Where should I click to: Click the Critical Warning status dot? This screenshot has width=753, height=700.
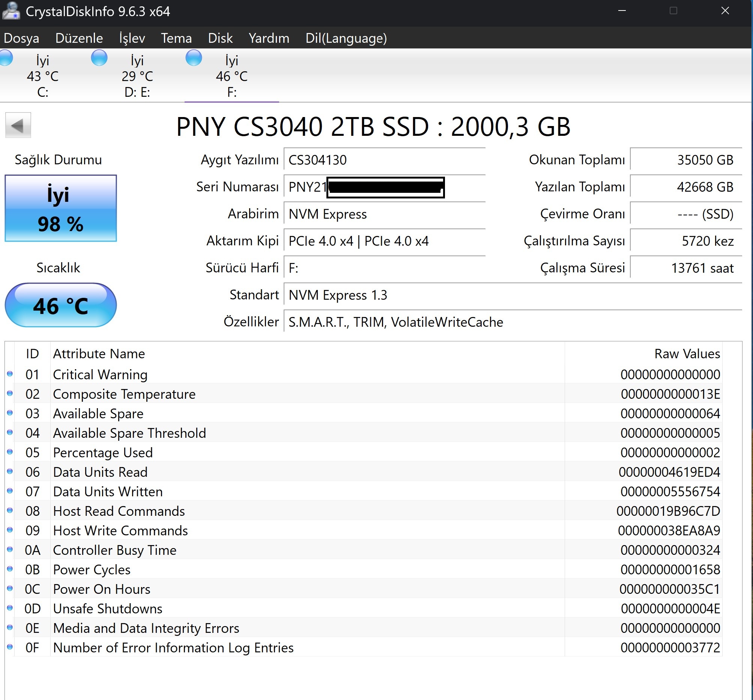(x=10, y=374)
